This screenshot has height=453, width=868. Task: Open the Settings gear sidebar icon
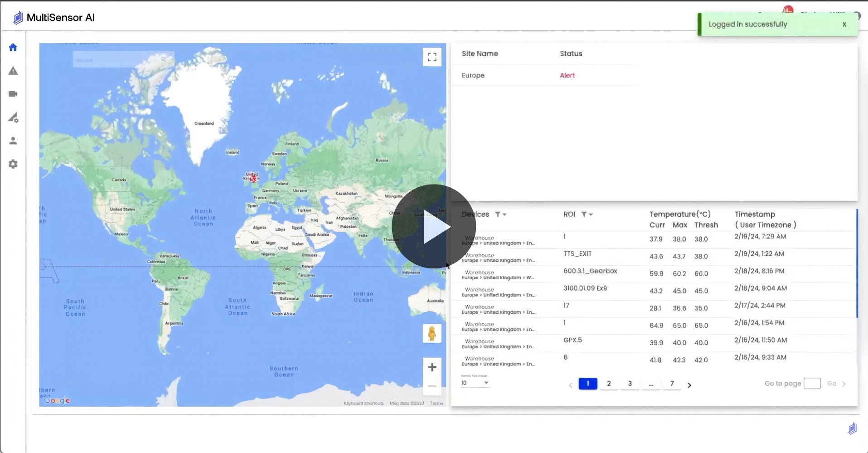point(13,164)
